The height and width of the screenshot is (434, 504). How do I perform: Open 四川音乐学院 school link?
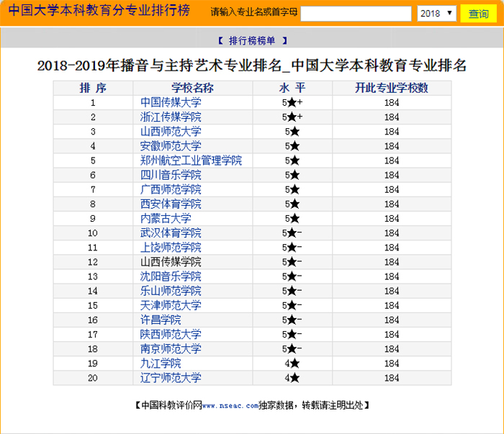(171, 175)
